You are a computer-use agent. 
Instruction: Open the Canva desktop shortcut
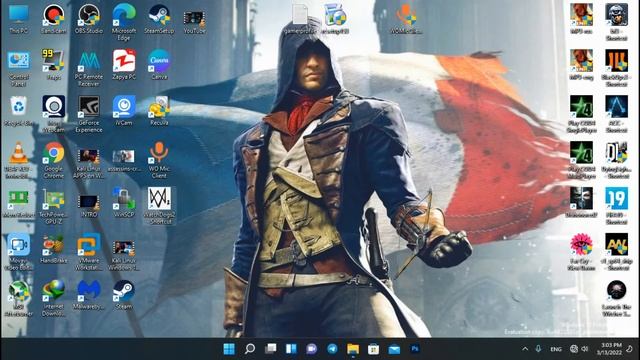pyautogui.click(x=159, y=64)
